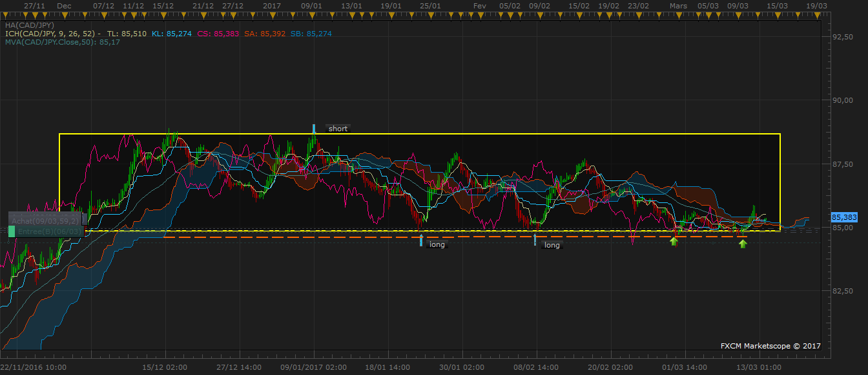
Task: Click the TL: 85,510 Ichimoku value
Action: [x=127, y=33]
